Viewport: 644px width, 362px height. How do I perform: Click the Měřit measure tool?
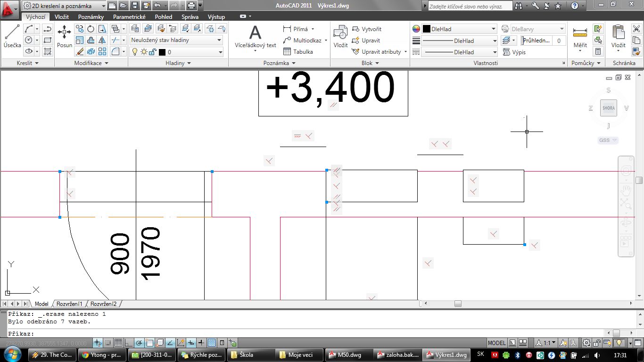point(580,37)
